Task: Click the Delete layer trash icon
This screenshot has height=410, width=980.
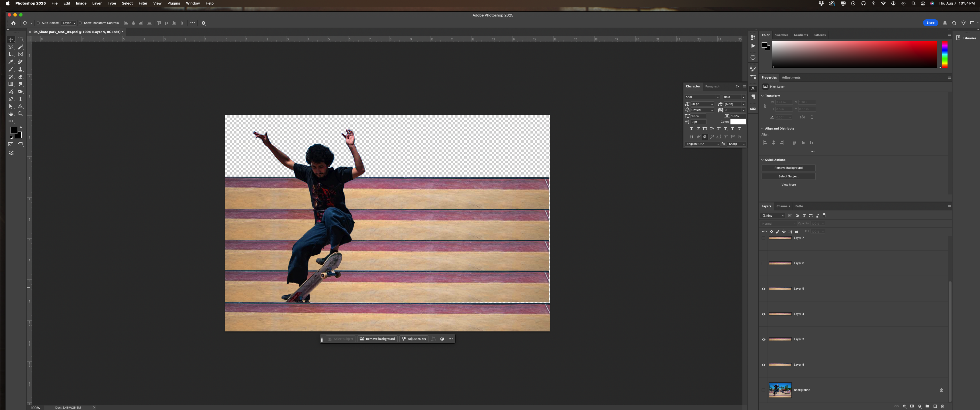Action: pos(942,406)
